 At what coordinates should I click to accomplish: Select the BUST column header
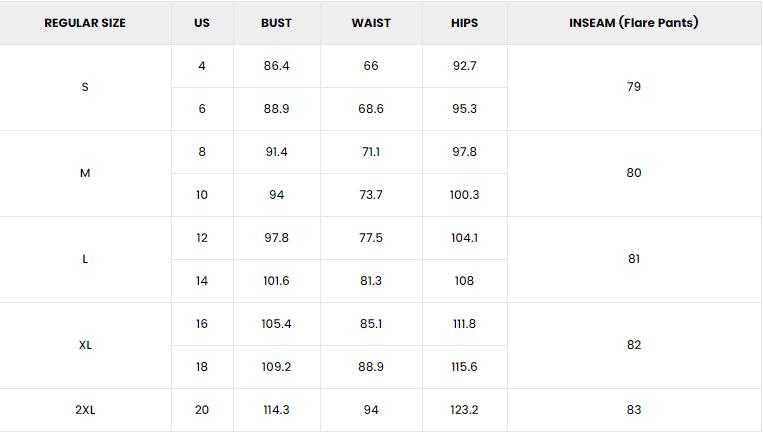276,23
